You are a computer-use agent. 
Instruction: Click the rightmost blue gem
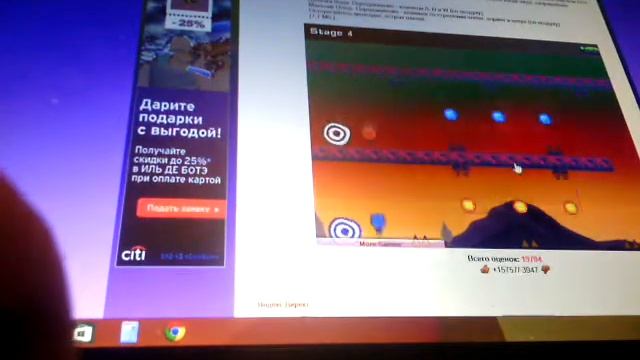click(x=546, y=119)
